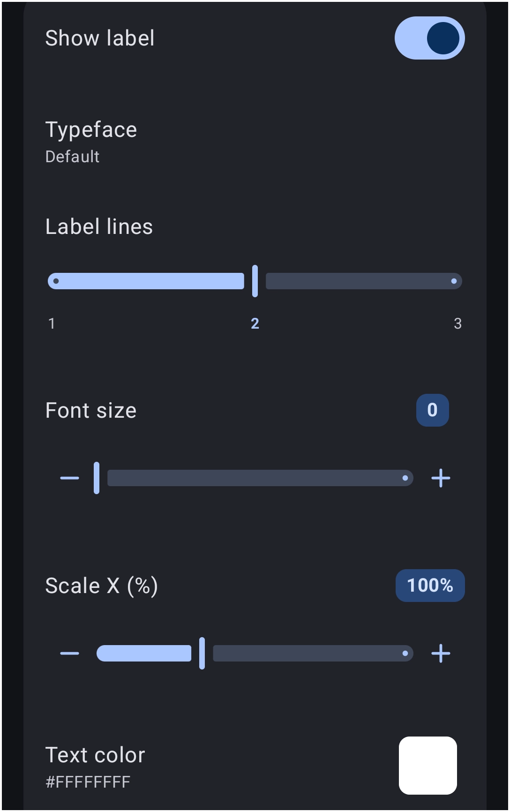510x812 pixels.
Task: Set Label lines slider to 3
Action: click(x=454, y=281)
